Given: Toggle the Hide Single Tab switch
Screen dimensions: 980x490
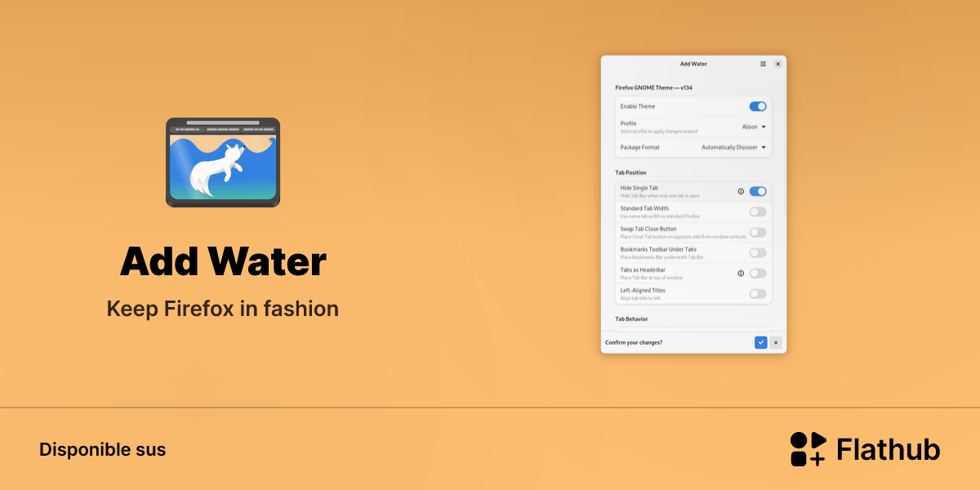Looking at the screenshot, I should pos(758,191).
